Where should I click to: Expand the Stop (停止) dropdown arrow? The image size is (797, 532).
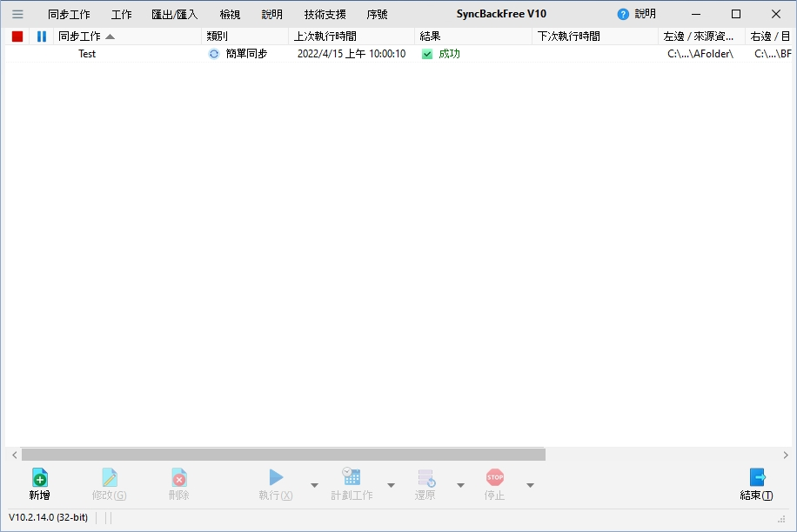point(530,485)
